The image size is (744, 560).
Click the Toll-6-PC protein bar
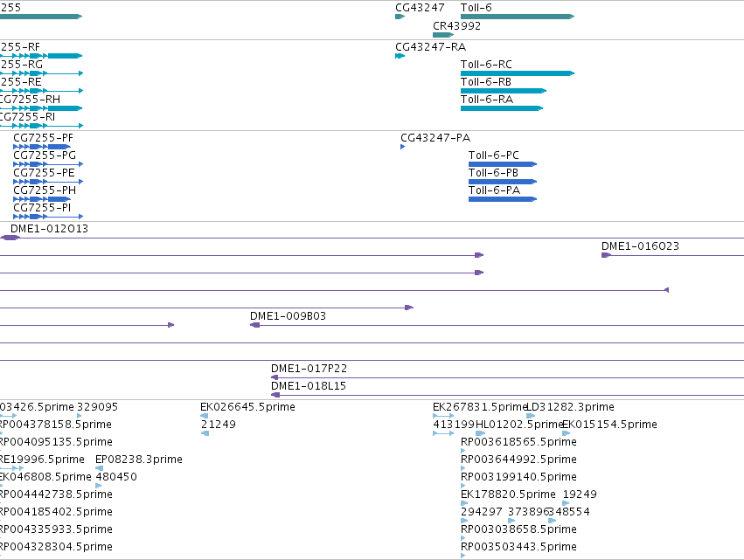[503, 164]
